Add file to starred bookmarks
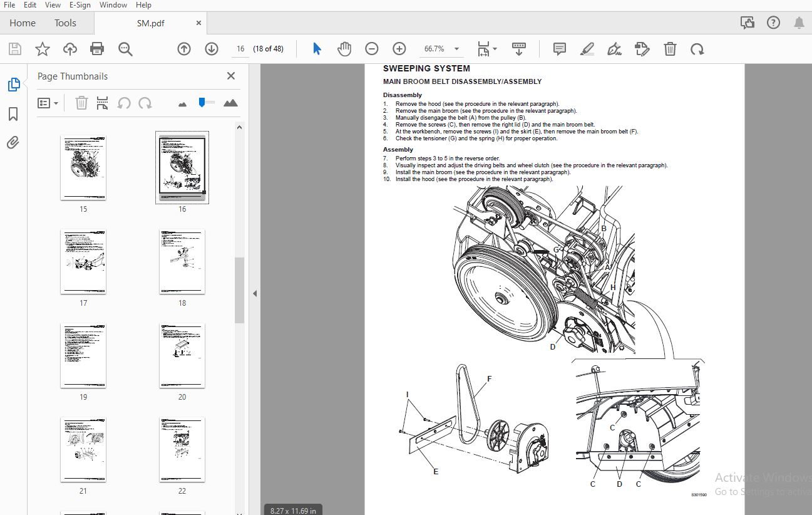The width and height of the screenshot is (812, 515). pos(43,49)
